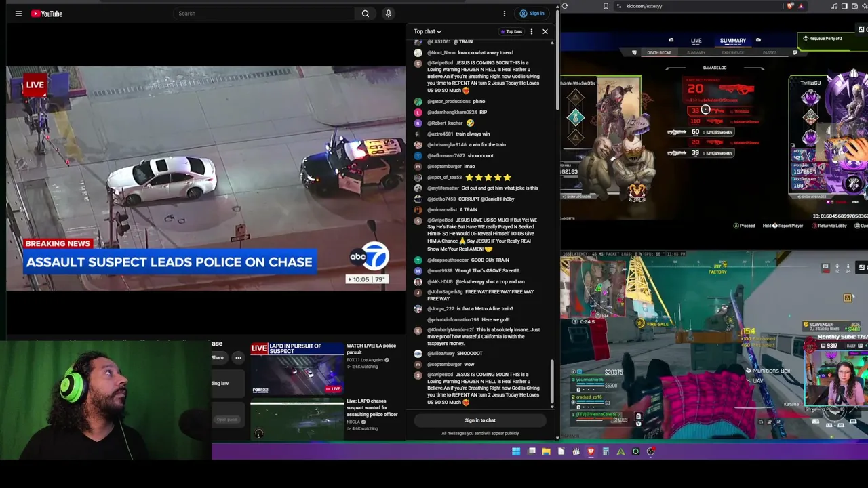
Task: Select the SUMMARY main tab in Apex
Action: pos(732,41)
